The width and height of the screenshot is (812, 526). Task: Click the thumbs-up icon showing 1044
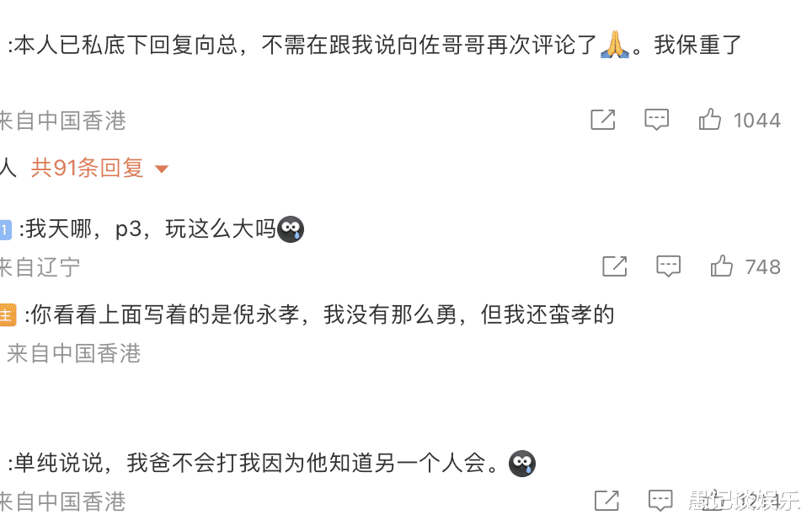tap(710, 120)
